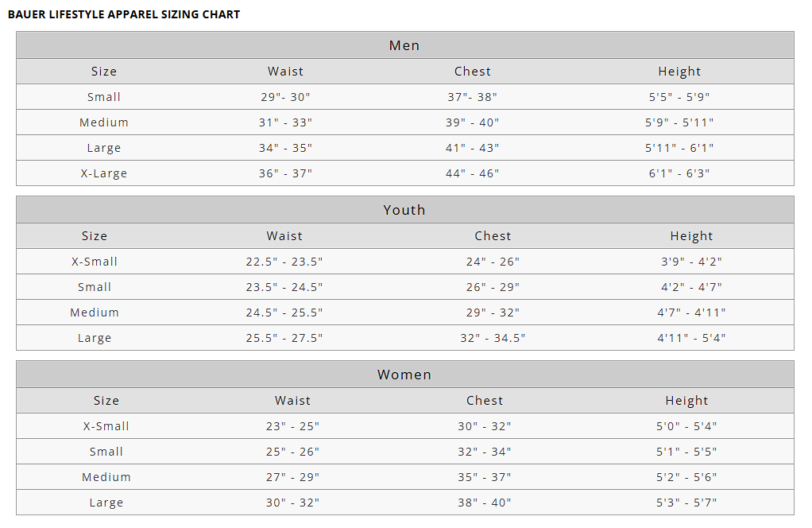Click the Bauer Lifestyle Apparel Sizing Chart title
Screen dimensions: 812x528
(124, 14)
